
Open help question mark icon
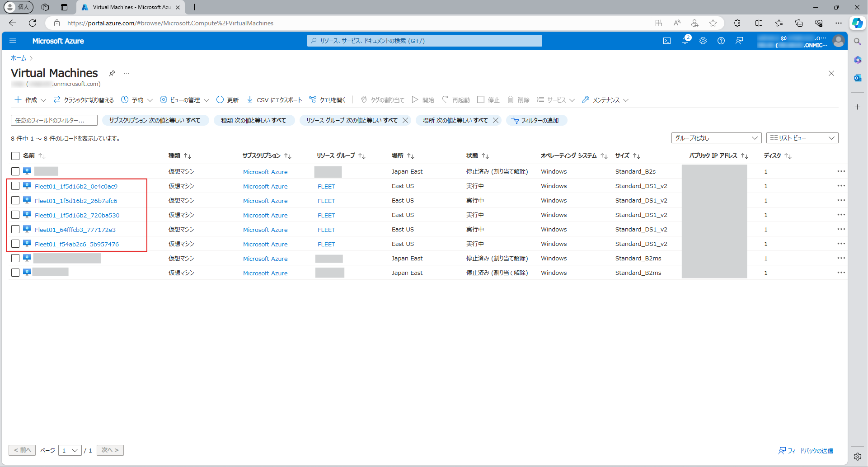[721, 41]
